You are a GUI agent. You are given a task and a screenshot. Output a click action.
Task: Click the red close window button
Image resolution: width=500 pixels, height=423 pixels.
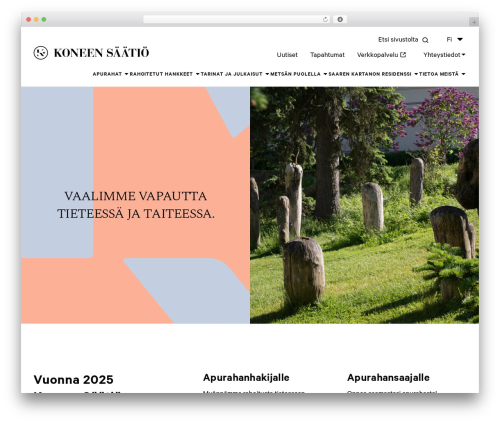pos(29,19)
